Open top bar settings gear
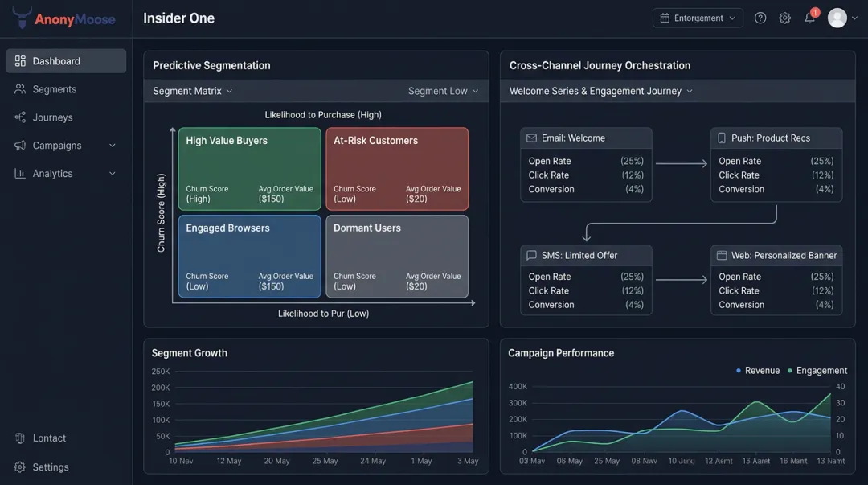Screen dimensions: 868x485 coord(784,18)
